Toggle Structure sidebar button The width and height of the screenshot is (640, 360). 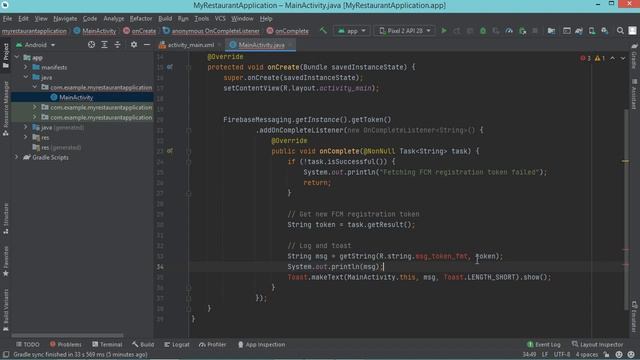point(5,218)
